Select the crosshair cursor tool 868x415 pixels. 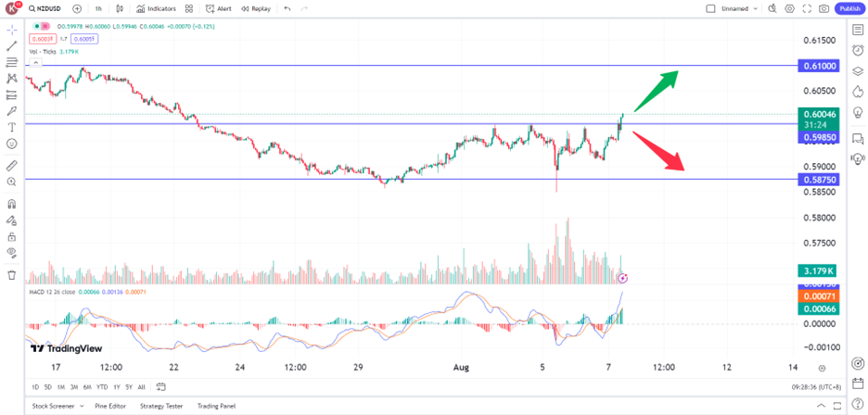click(12, 30)
